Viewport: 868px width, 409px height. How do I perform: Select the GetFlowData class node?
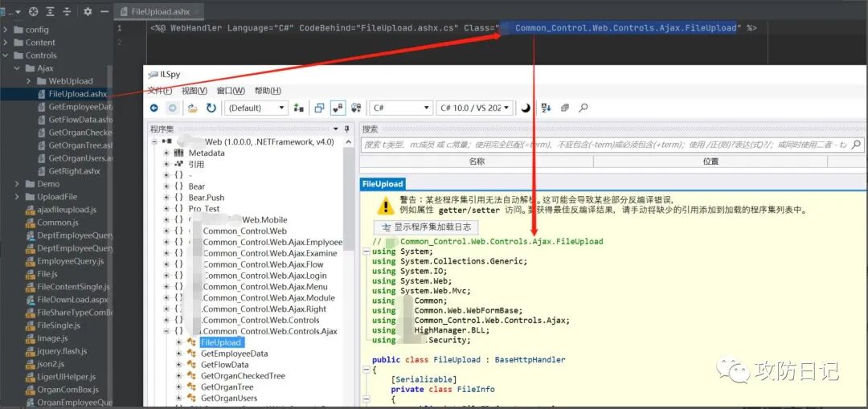click(225, 365)
